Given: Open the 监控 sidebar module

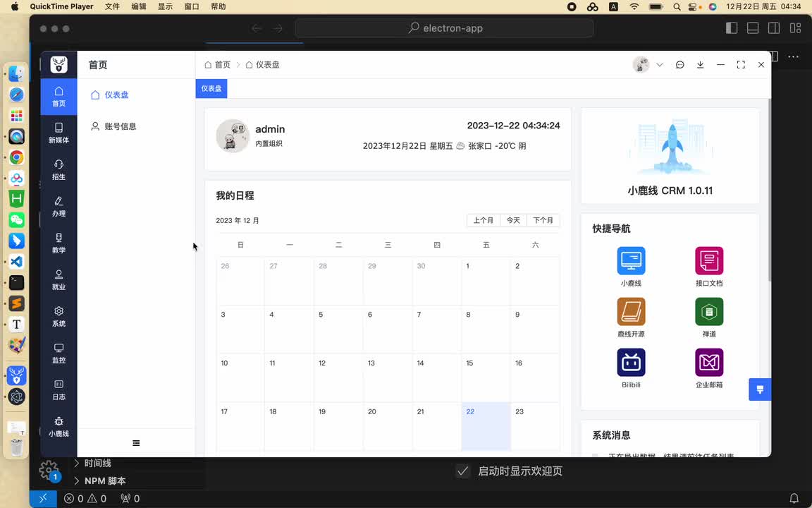Looking at the screenshot, I should click(59, 353).
